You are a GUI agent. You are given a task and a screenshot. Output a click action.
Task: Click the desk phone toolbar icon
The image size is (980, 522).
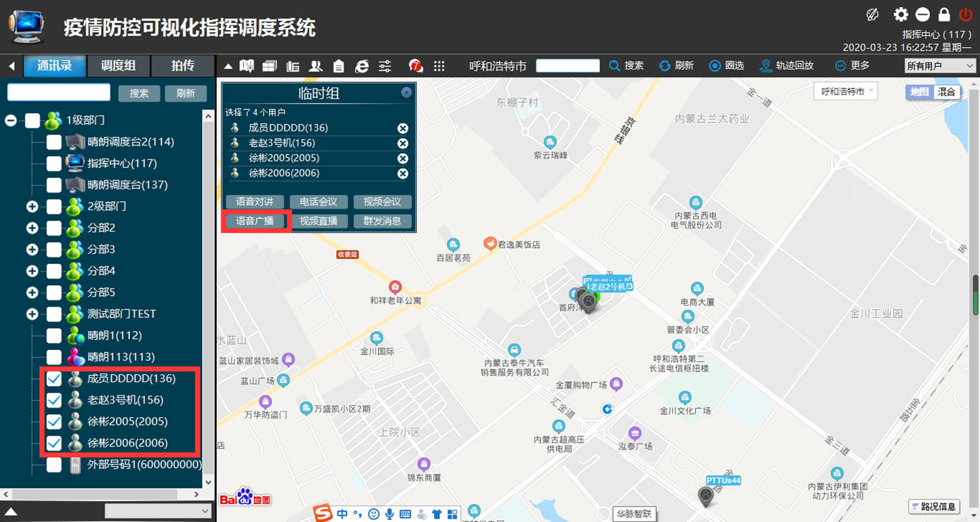[x=293, y=67]
